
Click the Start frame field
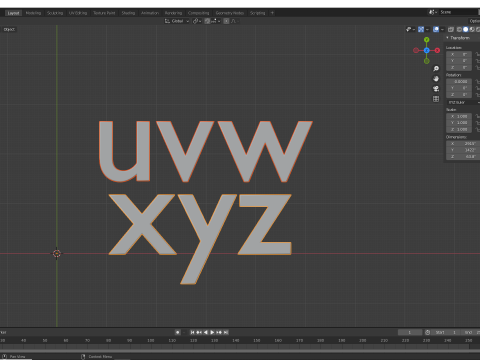point(446,332)
